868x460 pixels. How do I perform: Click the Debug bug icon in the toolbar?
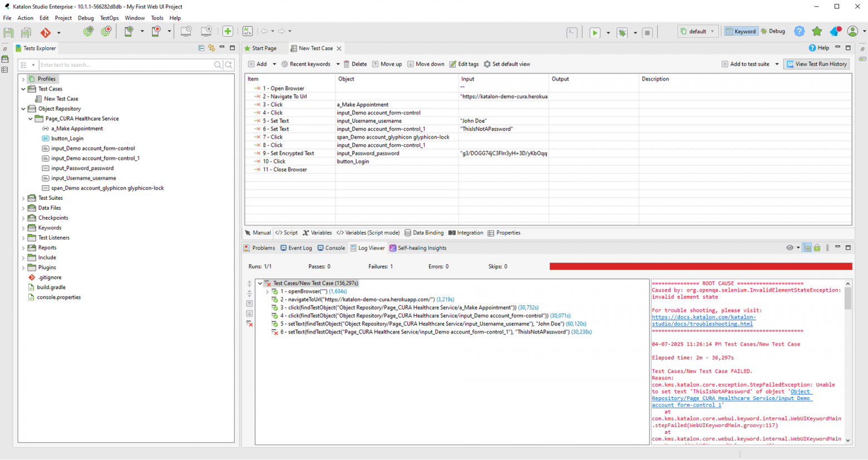coord(622,32)
